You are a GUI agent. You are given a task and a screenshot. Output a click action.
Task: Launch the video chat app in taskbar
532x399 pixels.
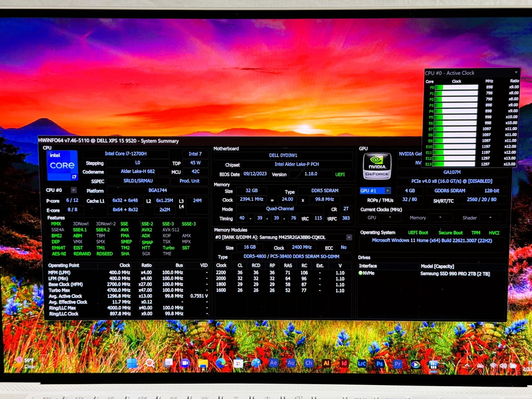185,363
